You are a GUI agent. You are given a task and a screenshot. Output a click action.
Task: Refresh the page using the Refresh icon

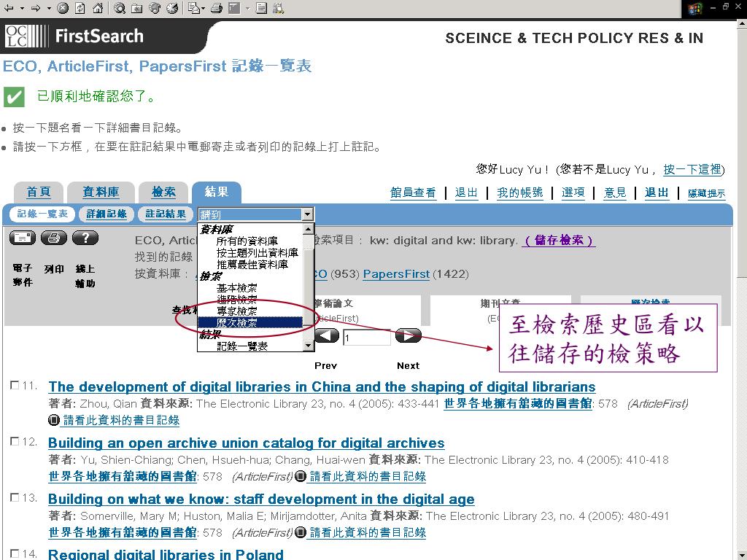pyautogui.click(x=80, y=7)
